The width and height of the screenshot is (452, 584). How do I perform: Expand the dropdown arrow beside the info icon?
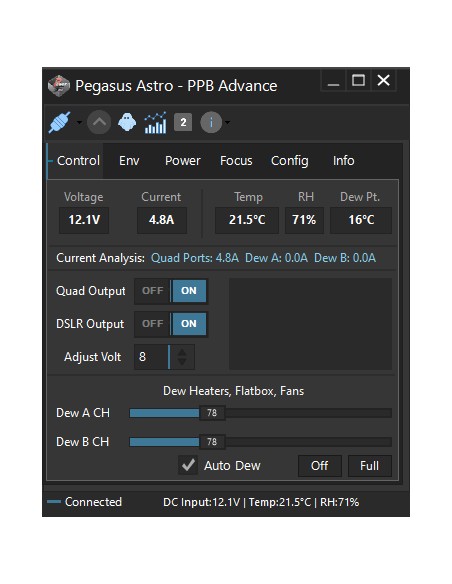(x=227, y=122)
